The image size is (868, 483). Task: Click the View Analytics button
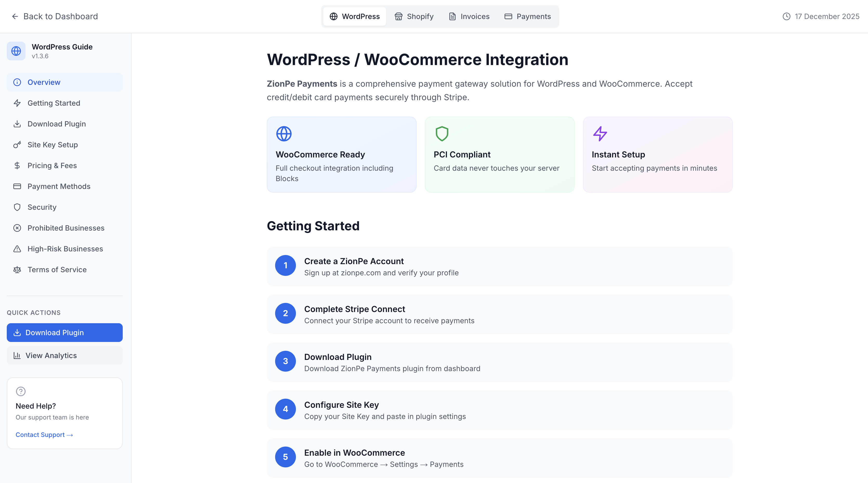tap(65, 355)
